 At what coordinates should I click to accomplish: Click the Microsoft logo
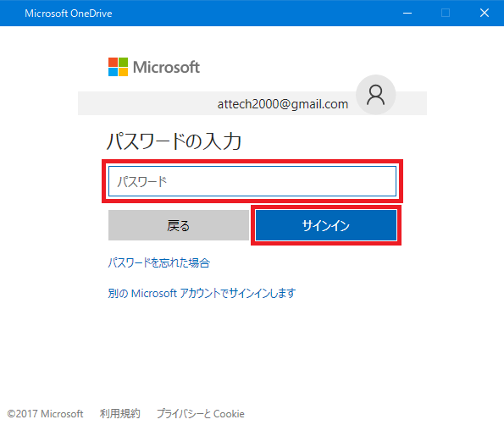click(x=154, y=67)
